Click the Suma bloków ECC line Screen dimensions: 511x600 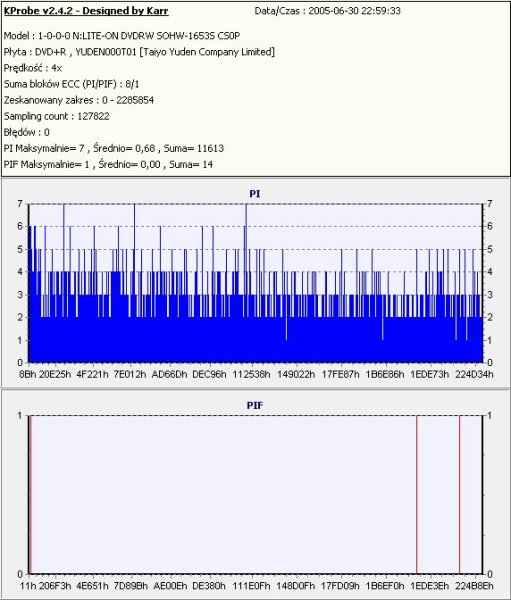(x=72, y=84)
